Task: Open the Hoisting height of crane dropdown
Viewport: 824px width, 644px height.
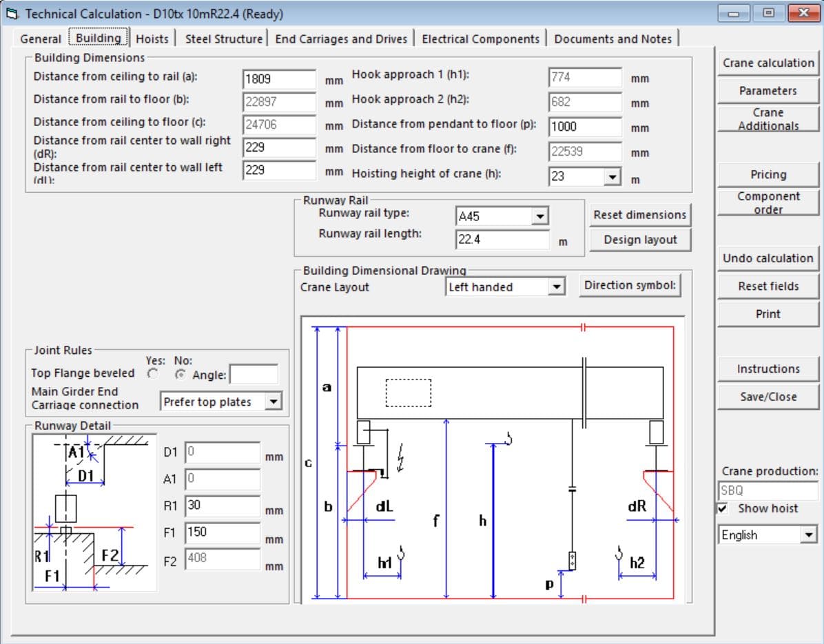Action: [x=612, y=176]
